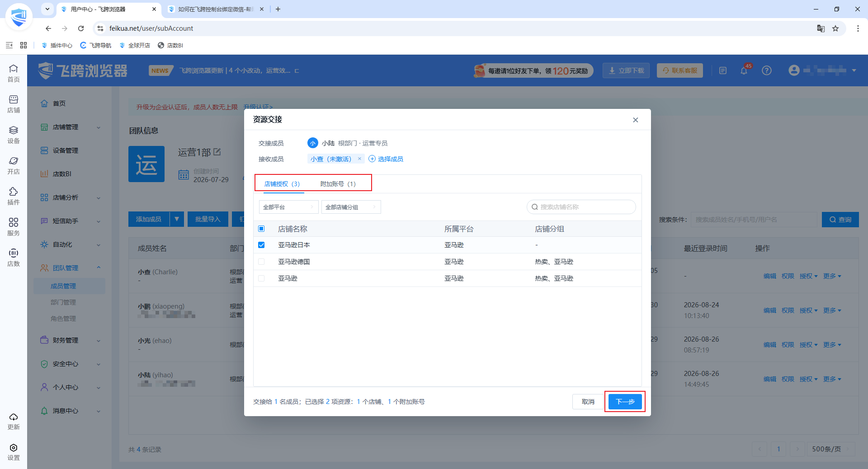Bookmark this page with star icon
Screen dimensions: 868x469
(835, 28)
